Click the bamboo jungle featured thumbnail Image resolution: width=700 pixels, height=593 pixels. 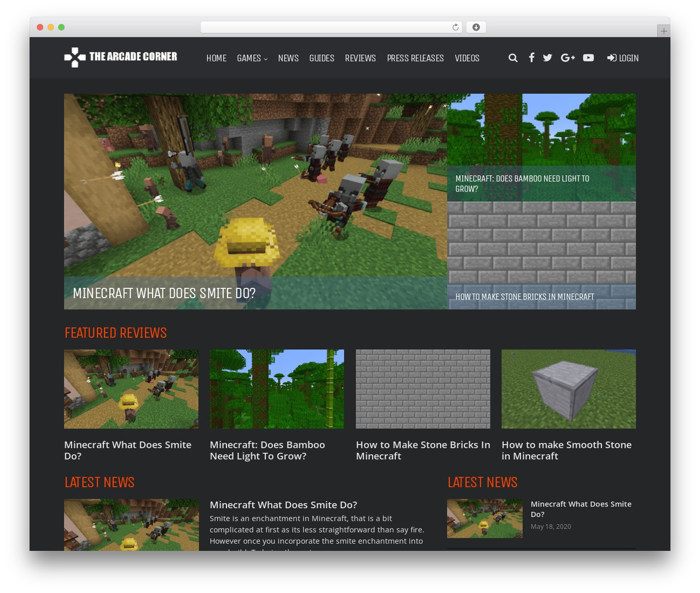tap(277, 389)
